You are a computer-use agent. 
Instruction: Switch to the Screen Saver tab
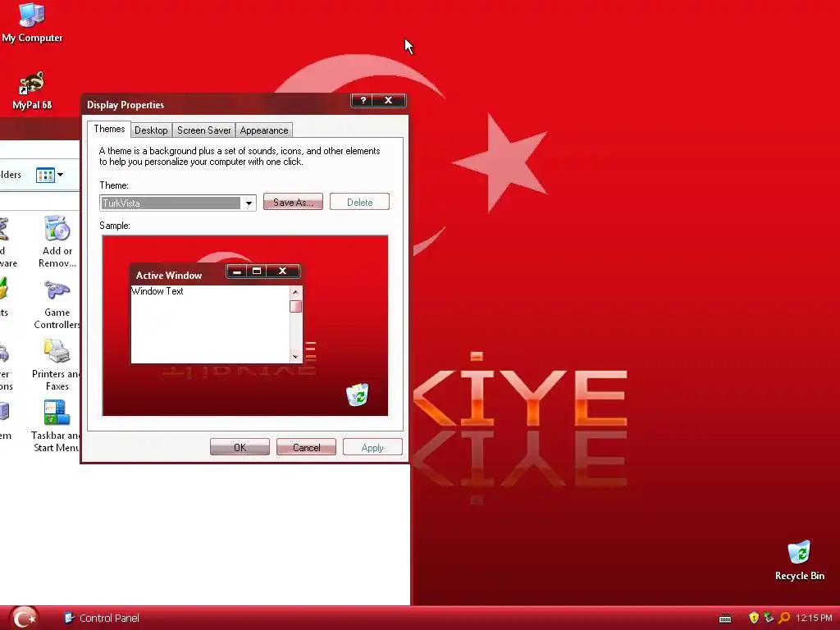click(203, 130)
